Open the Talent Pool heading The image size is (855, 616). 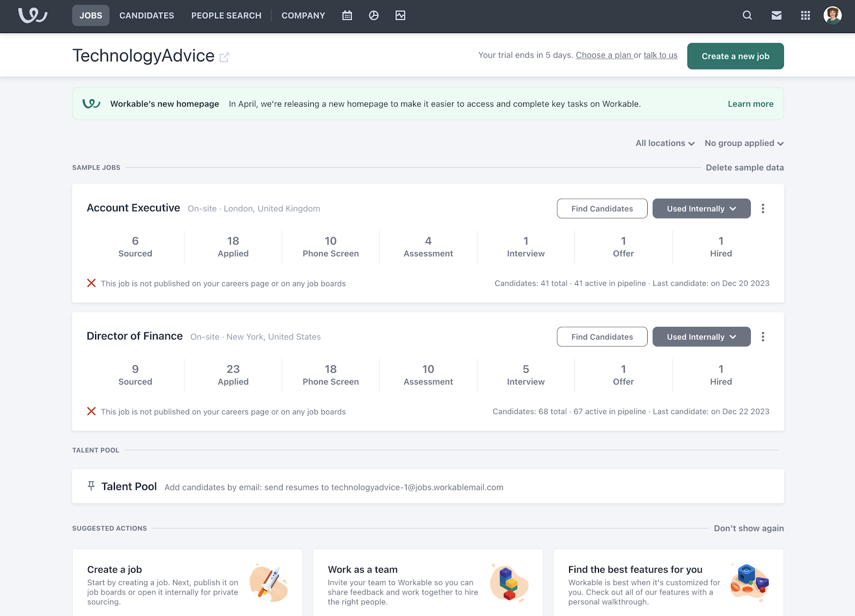[129, 486]
